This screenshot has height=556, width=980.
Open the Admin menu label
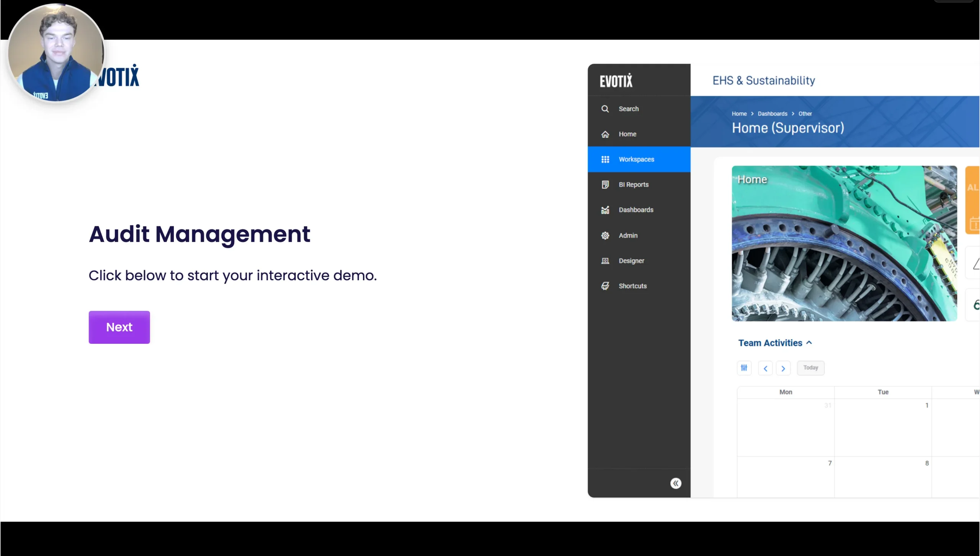(x=628, y=235)
